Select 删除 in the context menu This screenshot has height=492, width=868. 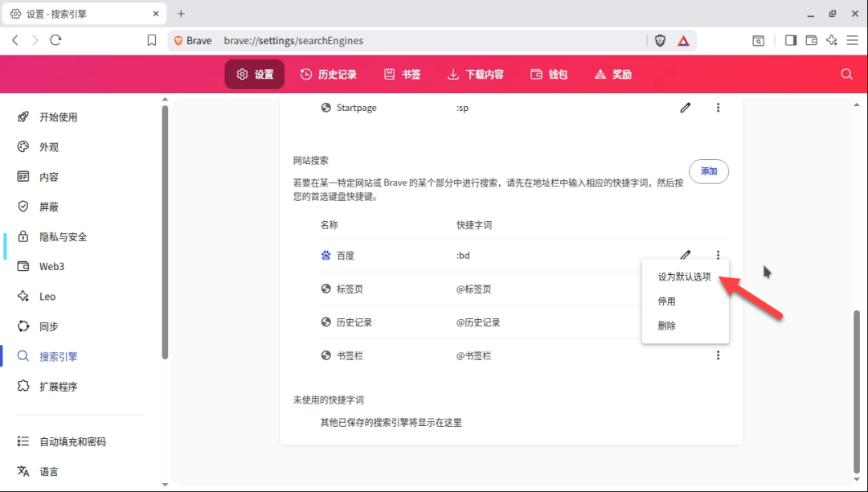click(666, 326)
